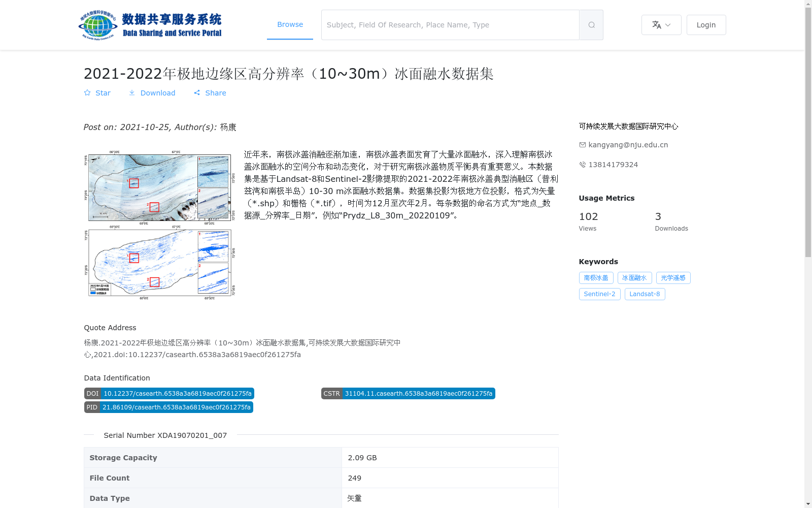
Task: Click the Login button
Action: (x=706, y=25)
